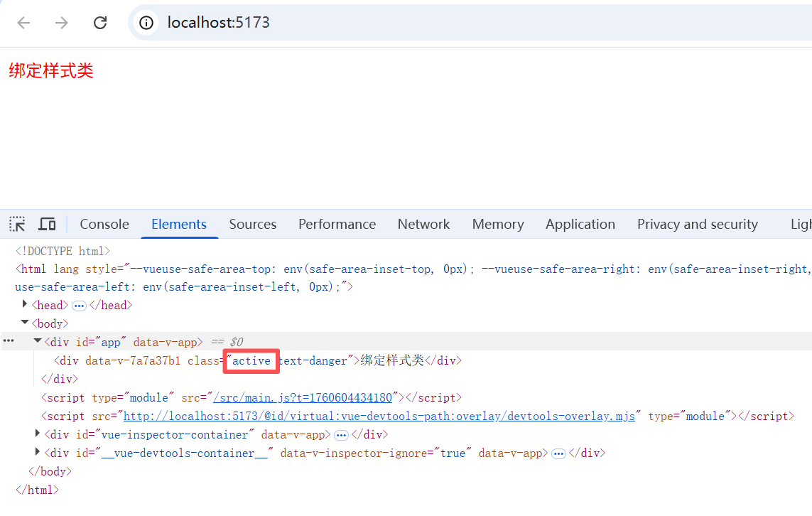Image resolution: width=812 pixels, height=516 pixels.
Task: Expand the head element node
Action: pyautogui.click(x=24, y=304)
